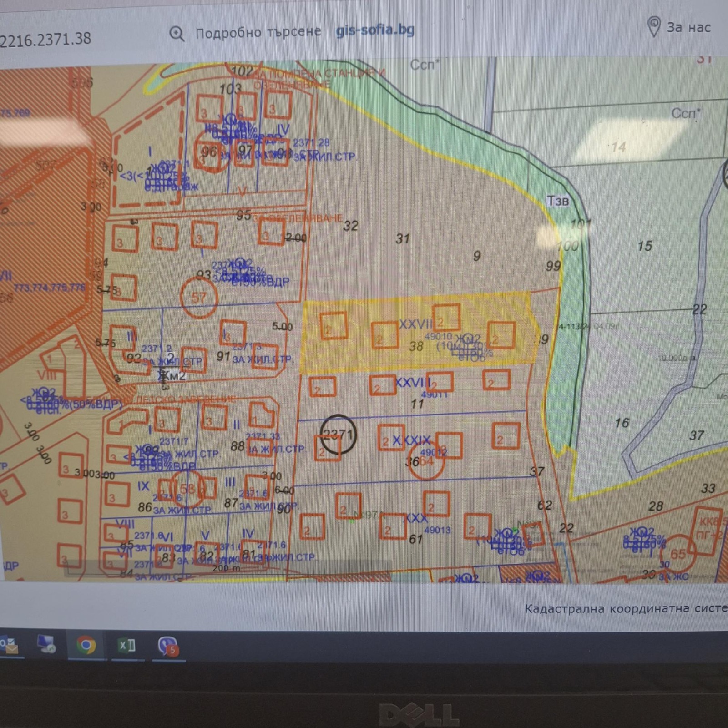Viewport: 728px width, 728px height.
Task: Click the Тзв zone label on the map
Action: pyautogui.click(x=557, y=201)
